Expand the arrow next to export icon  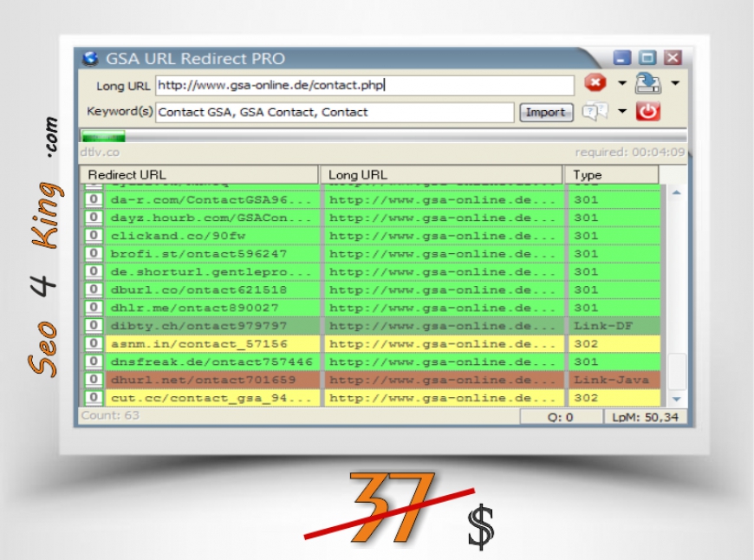click(675, 83)
